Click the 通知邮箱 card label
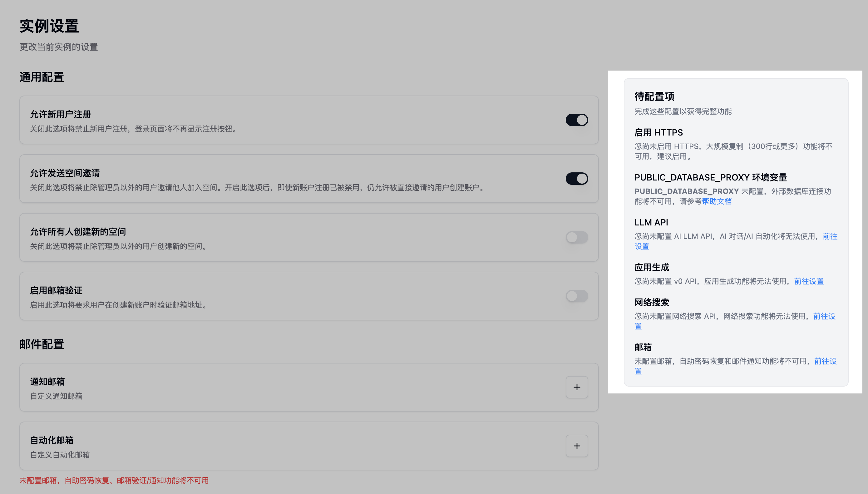The height and width of the screenshot is (494, 868). 47,381
